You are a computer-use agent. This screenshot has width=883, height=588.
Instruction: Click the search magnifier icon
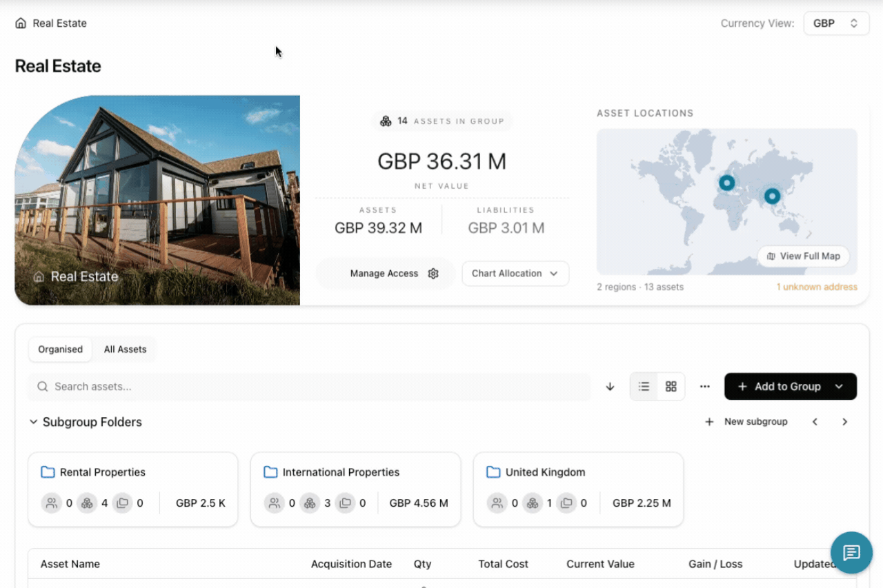[43, 387]
